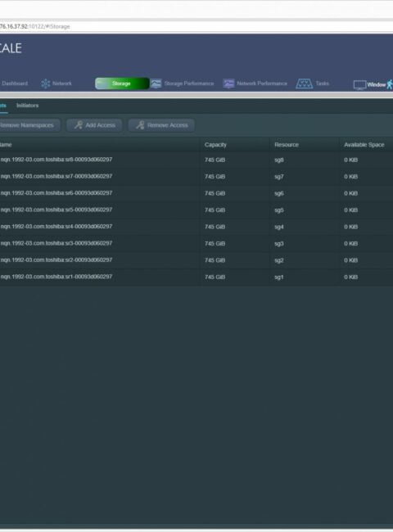This screenshot has height=532, width=393.
Task: Click the 0 KiB value in sg1 row
Action: (x=351, y=277)
